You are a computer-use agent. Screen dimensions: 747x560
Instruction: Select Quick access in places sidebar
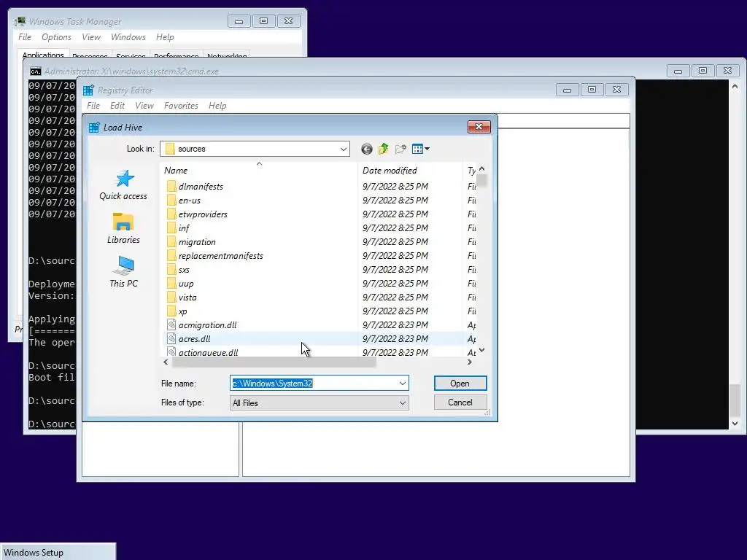[123, 185]
